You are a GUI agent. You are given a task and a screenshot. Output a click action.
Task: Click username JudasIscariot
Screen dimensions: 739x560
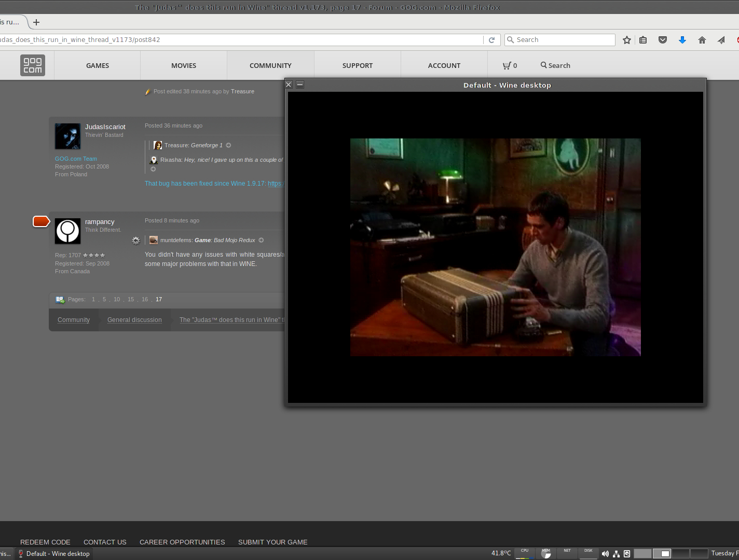pyautogui.click(x=105, y=127)
